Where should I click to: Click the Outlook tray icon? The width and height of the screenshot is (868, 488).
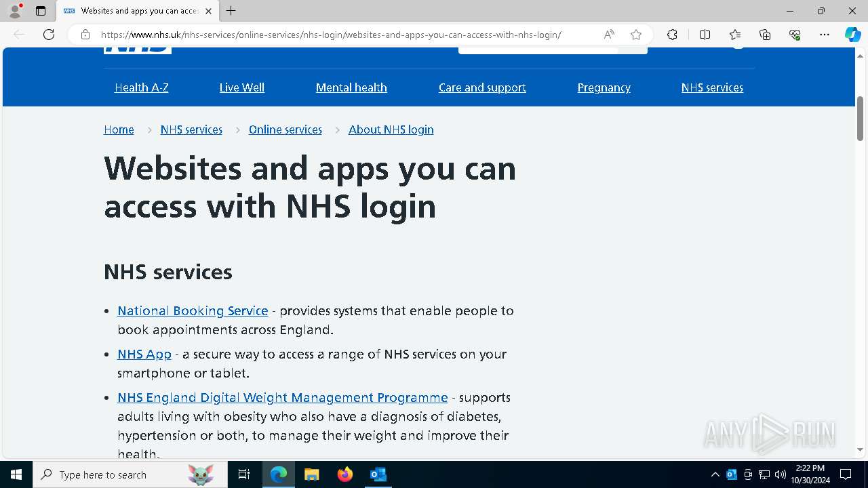(x=732, y=474)
